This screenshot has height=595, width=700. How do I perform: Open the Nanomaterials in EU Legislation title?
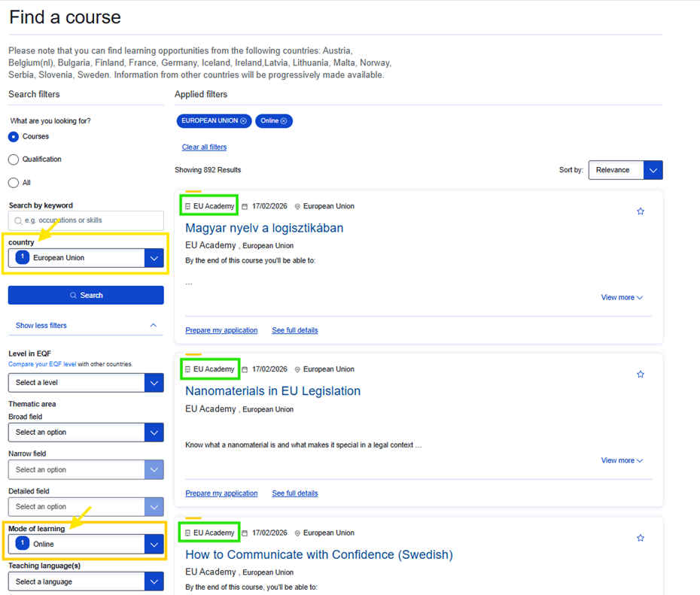point(272,391)
